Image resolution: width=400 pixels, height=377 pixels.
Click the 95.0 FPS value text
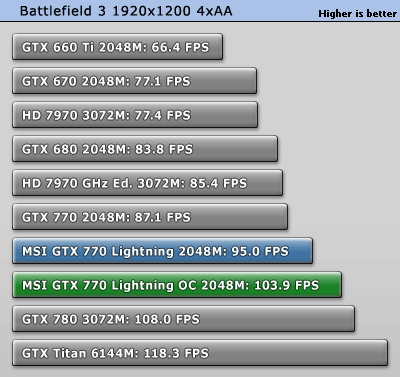[x=260, y=251]
